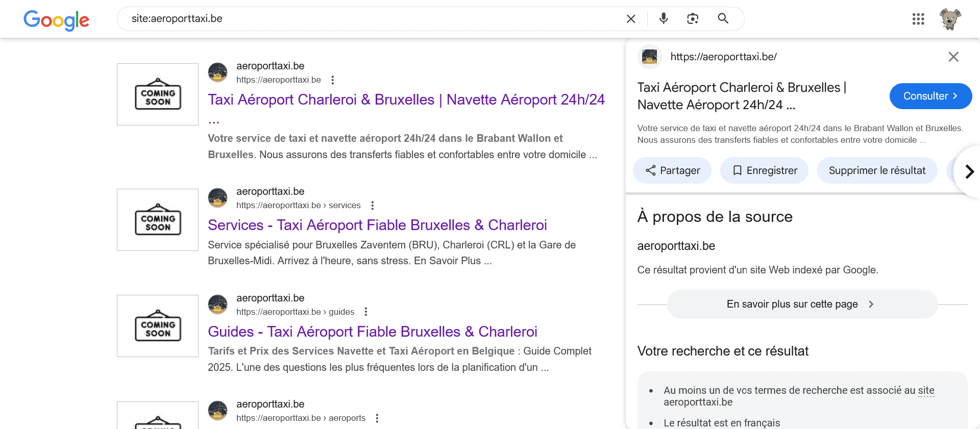Image resolution: width=980 pixels, height=429 pixels.
Task: Clear the search box text
Action: tap(631, 19)
